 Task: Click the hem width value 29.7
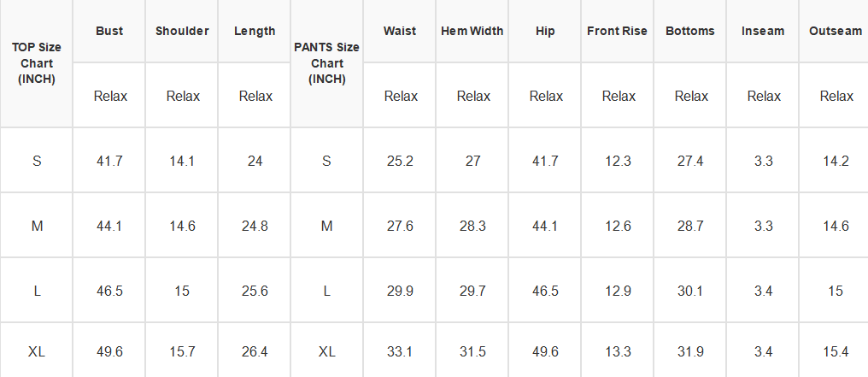472,292
